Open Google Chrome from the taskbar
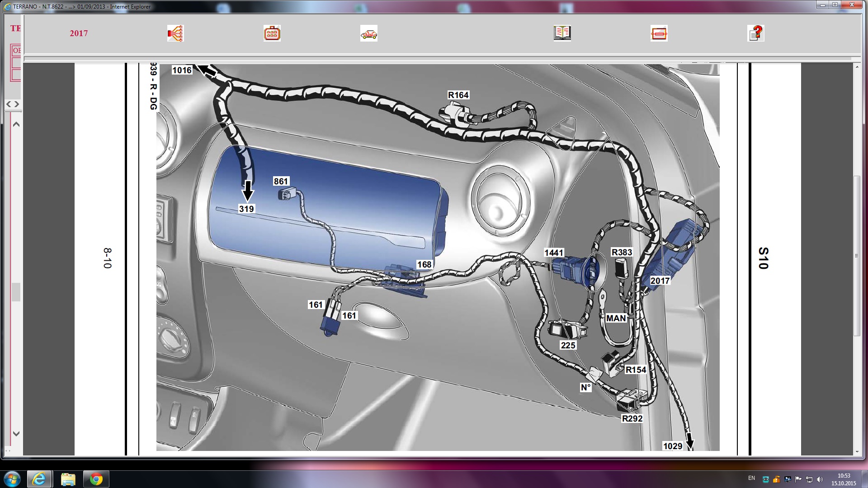868x488 pixels. click(x=96, y=479)
